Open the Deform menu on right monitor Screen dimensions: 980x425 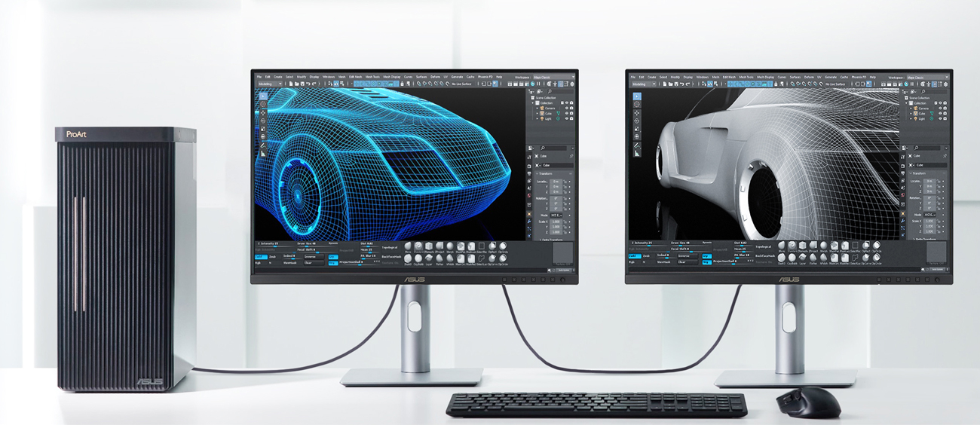[x=808, y=77]
